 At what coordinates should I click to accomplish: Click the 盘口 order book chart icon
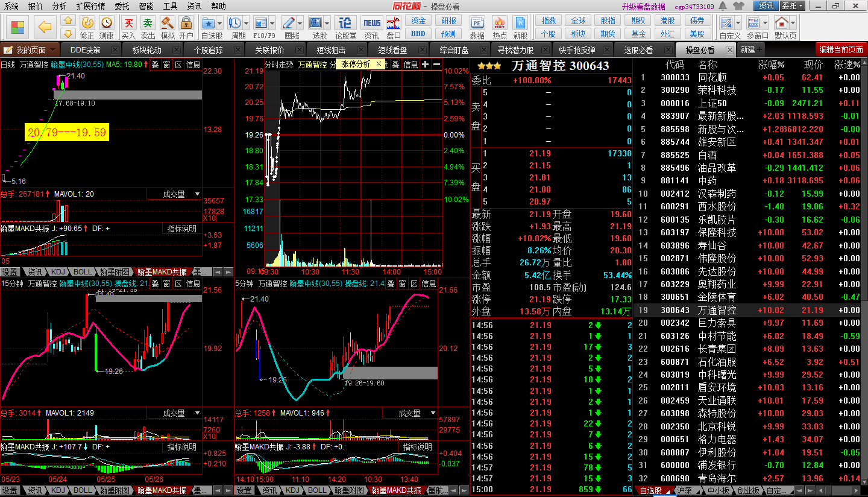coord(394,23)
